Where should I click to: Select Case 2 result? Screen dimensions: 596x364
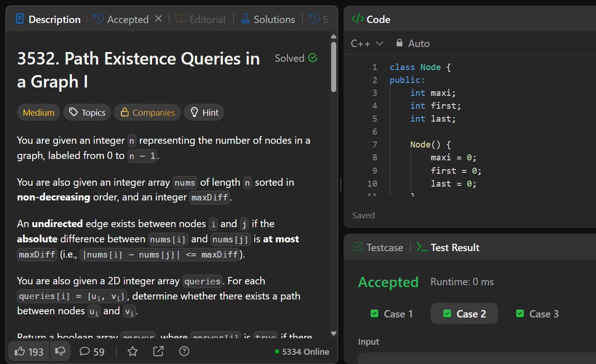[x=464, y=314]
